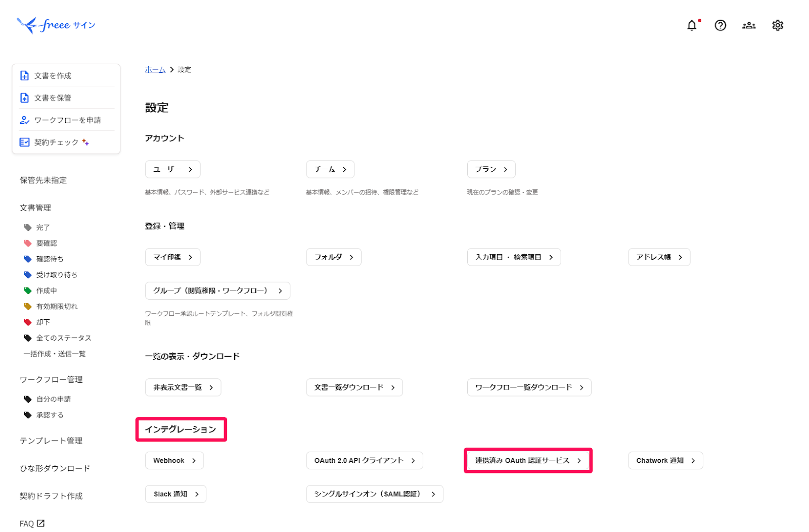The width and height of the screenshot is (809, 532).
Task: Click the gray tag icon for 完了
Action: pos(28,227)
